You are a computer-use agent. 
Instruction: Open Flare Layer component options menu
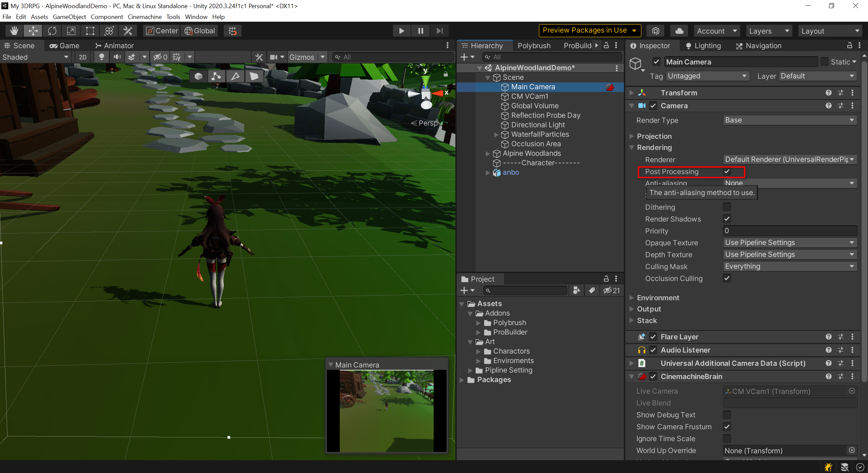[x=852, y=337]
